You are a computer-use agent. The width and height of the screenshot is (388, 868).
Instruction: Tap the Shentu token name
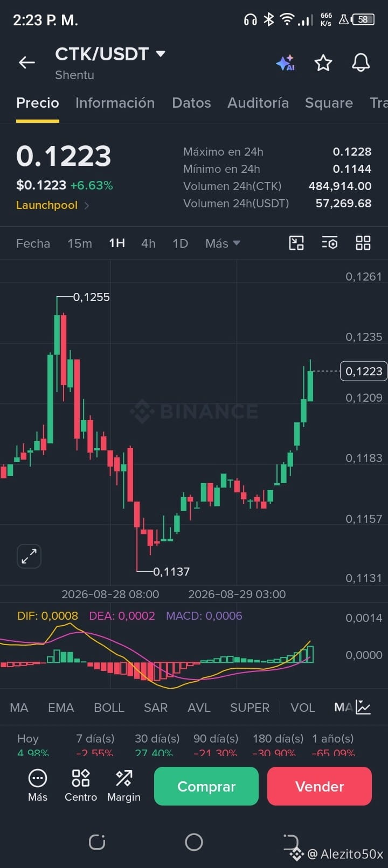tap(74, 75)
